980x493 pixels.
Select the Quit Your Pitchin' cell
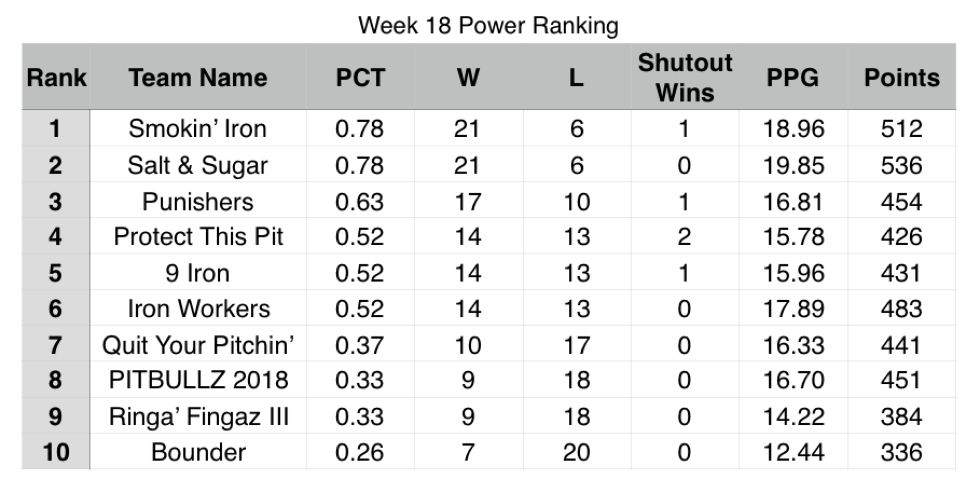pyautogui.click(x=198, y=345)
